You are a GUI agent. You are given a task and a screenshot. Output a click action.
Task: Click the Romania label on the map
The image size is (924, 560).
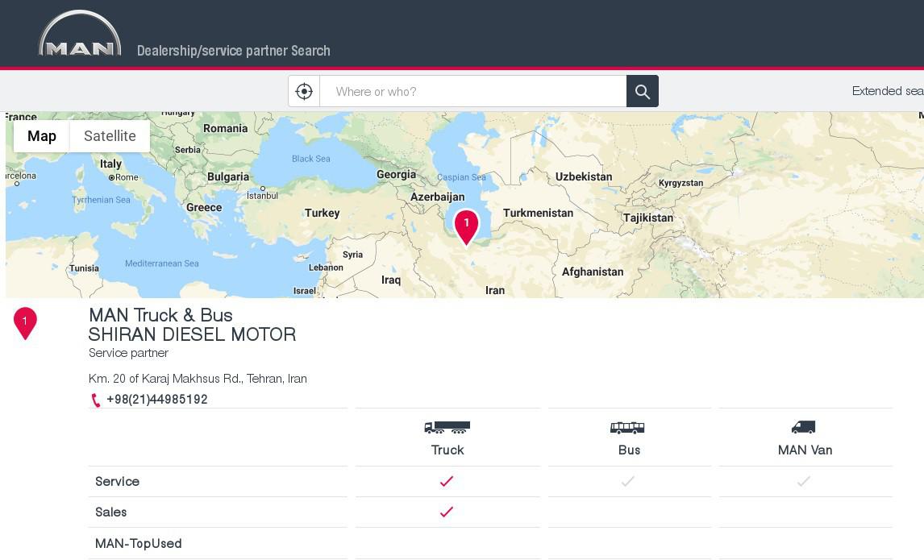coord(225,128)
